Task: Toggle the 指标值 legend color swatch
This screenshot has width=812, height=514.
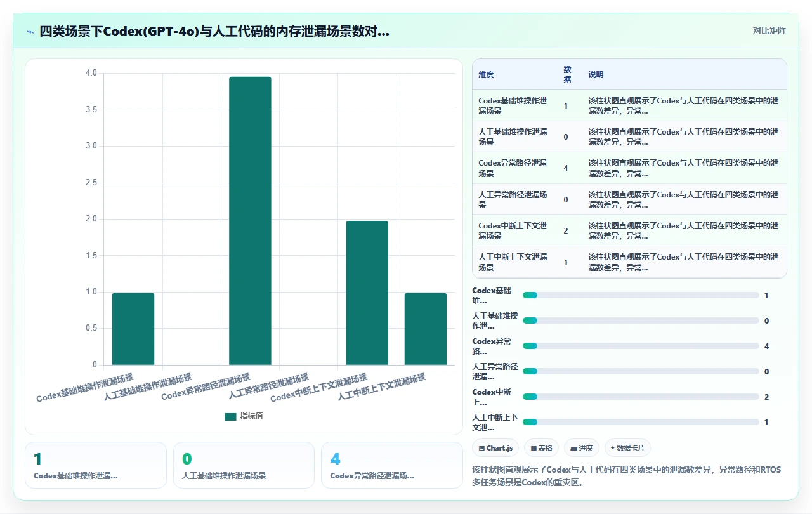Action: (x=230, y=416)
